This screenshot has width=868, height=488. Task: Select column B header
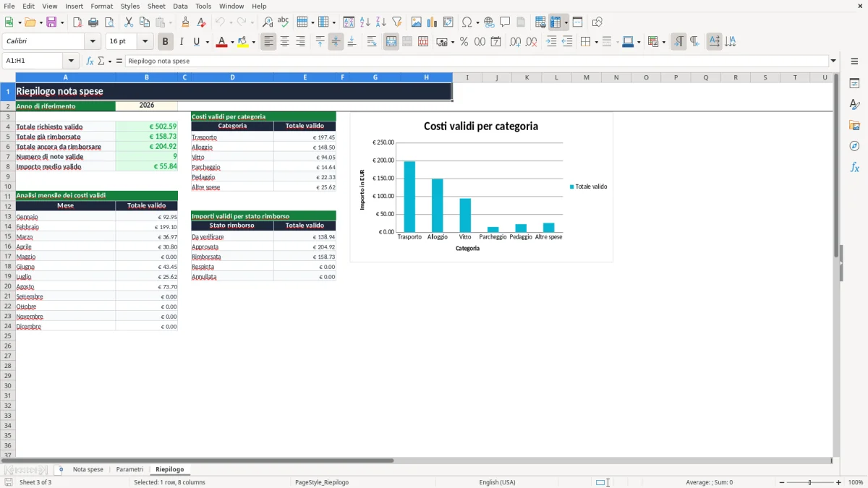coord(147,77)
